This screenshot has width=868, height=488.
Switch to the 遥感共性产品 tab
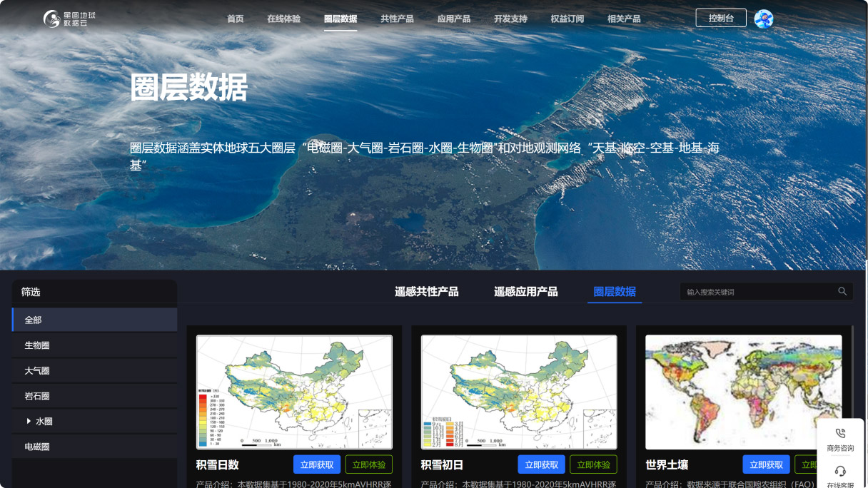click(x=426, y=292)
